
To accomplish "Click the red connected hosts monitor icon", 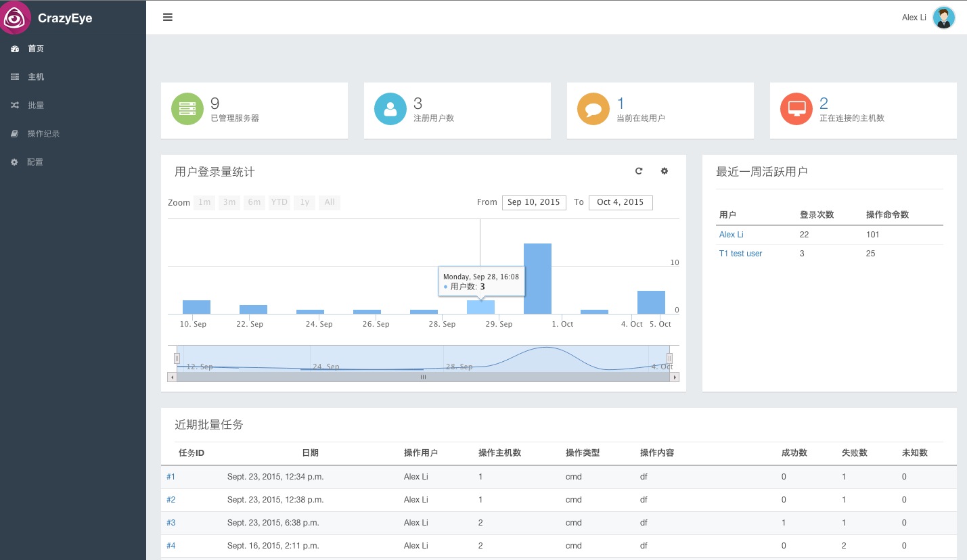I will pyautogui.click(x=796, y=109).
